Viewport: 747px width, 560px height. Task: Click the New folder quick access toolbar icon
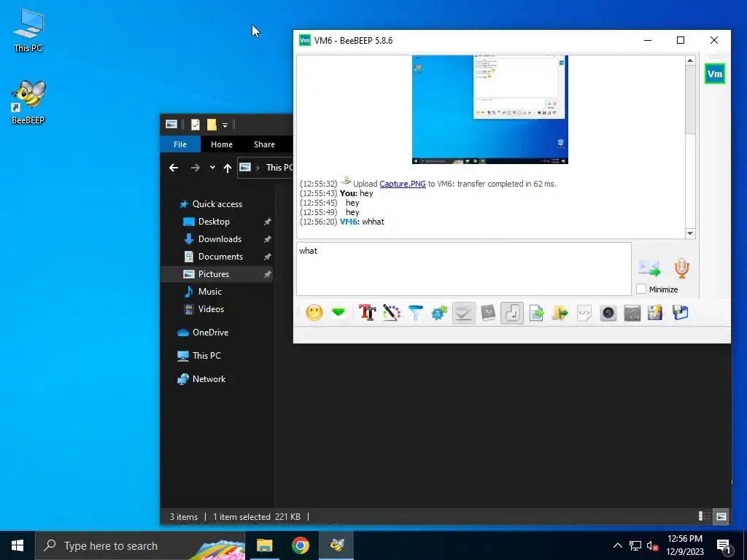(x=212, y=125)
